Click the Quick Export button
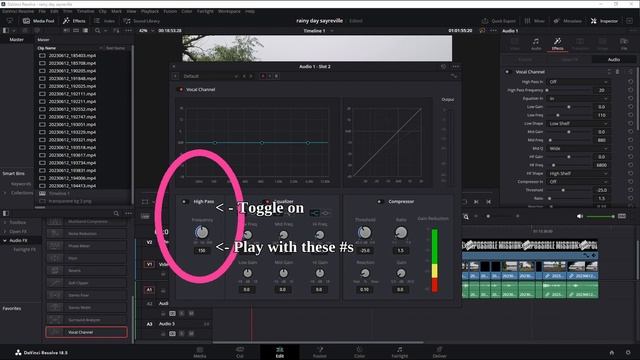The width and height of the screenshot is (640, 360). click(x=498, y=21)
